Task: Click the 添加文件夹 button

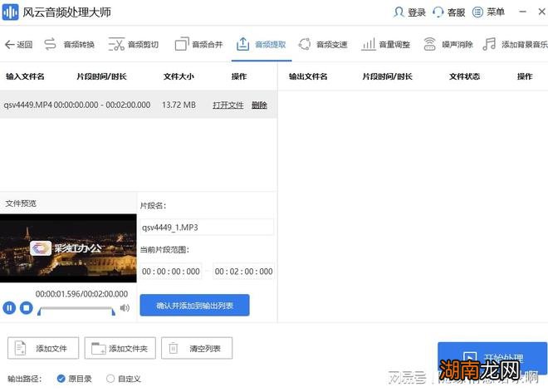Action: pyautogui.click(x=120, y=348)
